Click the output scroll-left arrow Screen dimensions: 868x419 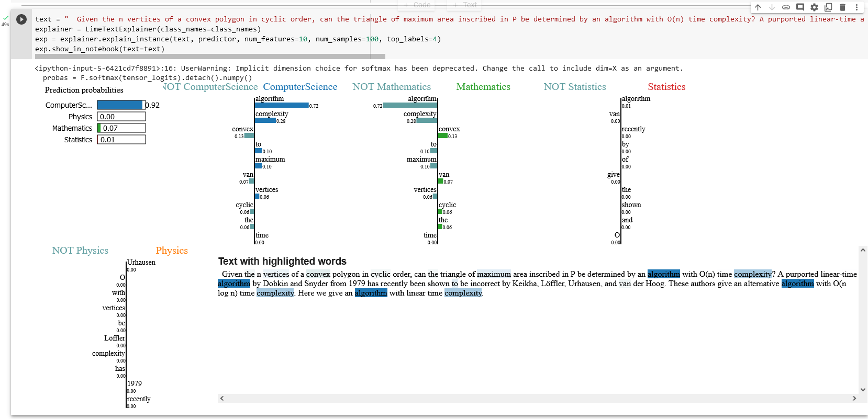222,398
